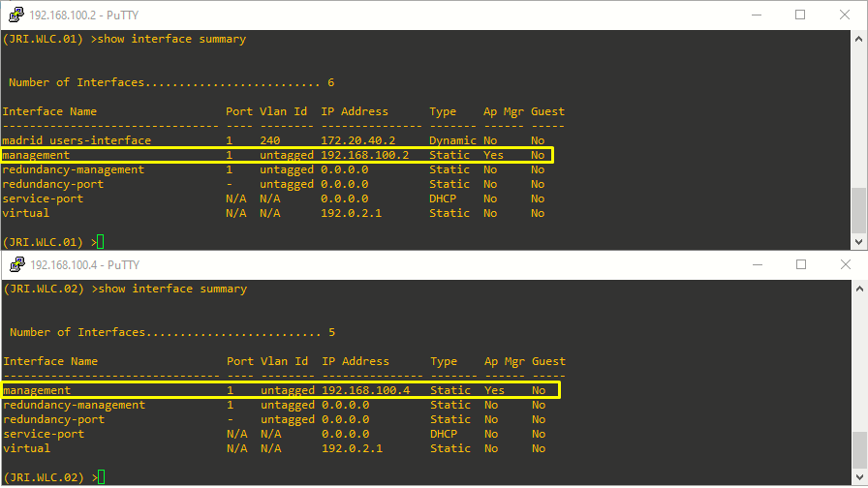Click the scrollbar thumb in the 192.168.100.4 window

coord(859,449)
